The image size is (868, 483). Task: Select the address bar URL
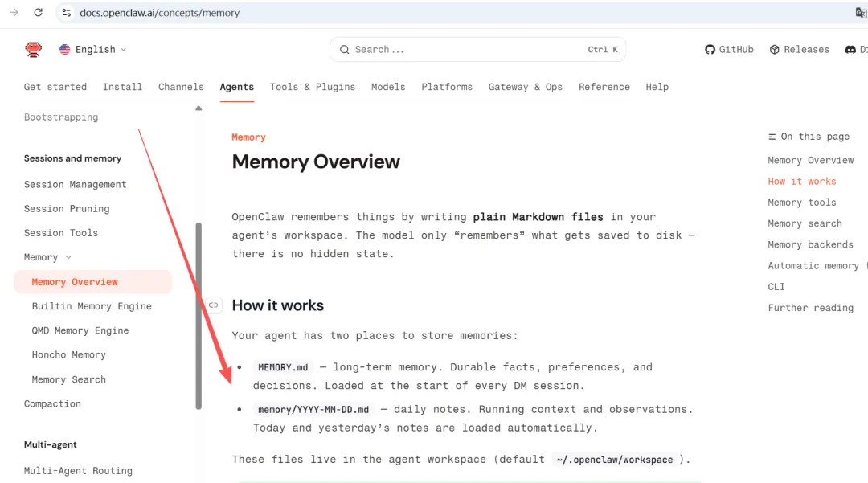coord(159,13)
